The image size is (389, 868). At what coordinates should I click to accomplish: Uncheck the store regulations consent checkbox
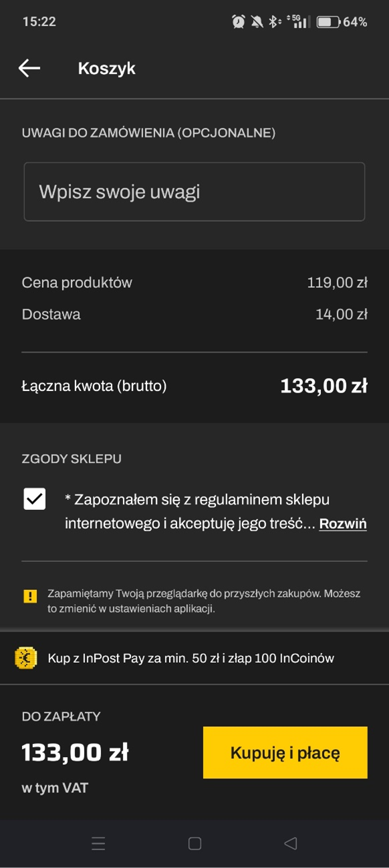pos(35,499)
